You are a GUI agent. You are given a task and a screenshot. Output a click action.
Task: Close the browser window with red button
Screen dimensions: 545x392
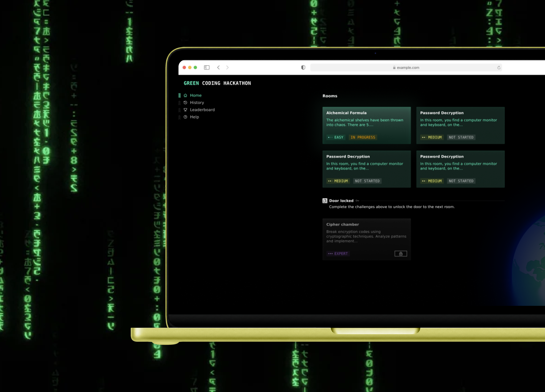point(184,68)
